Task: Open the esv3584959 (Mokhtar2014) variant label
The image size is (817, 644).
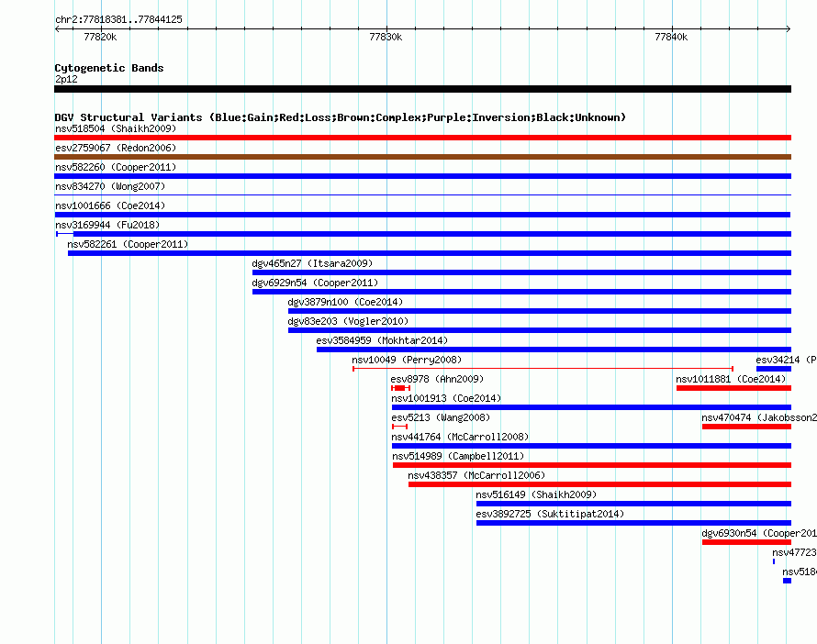Action: [382, 340]
